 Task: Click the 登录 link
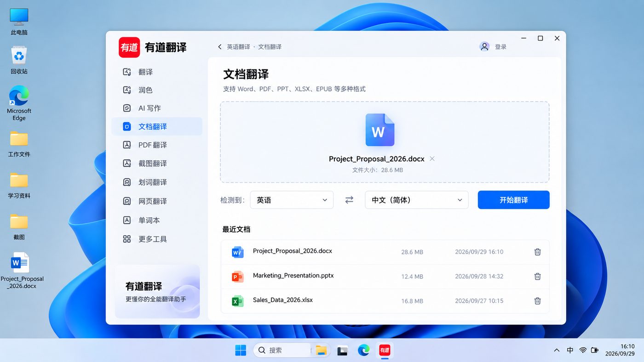click(500, 47)
